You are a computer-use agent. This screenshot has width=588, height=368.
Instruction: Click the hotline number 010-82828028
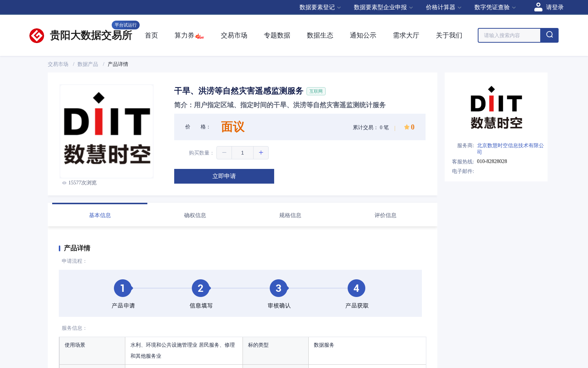pos(492,162)
